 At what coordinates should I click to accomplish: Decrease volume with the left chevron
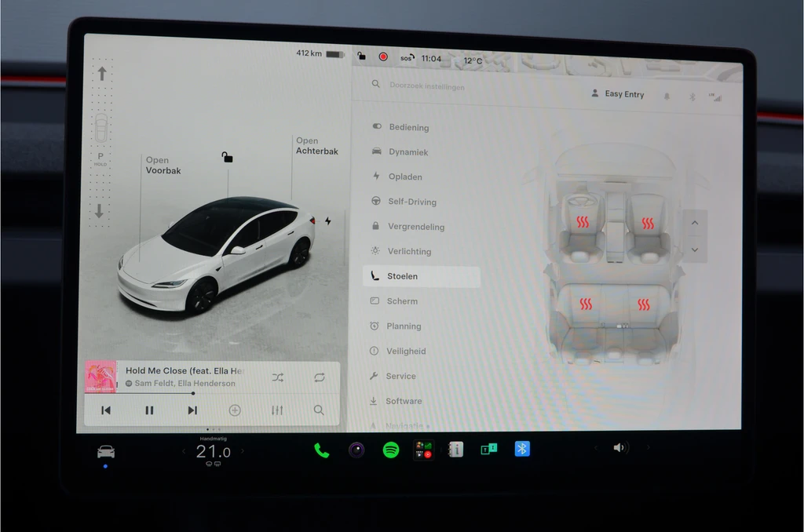coord(596,448)
